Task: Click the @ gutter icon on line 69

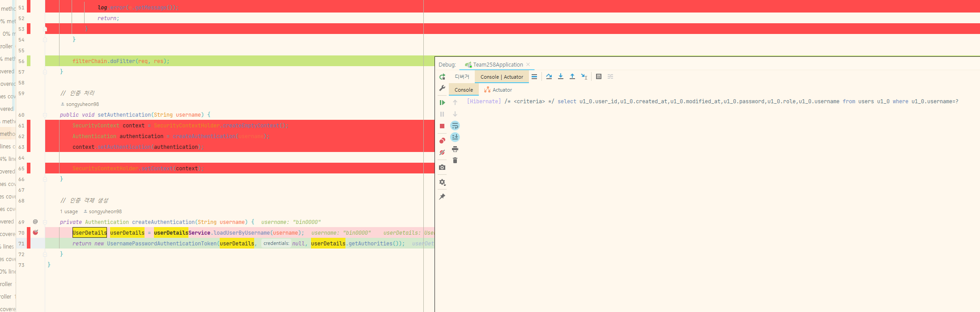Action: tap(35, 222)
